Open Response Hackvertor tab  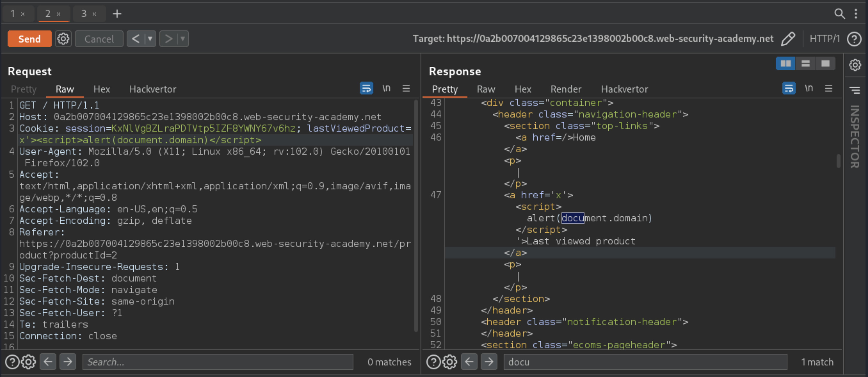coord(624,89)
